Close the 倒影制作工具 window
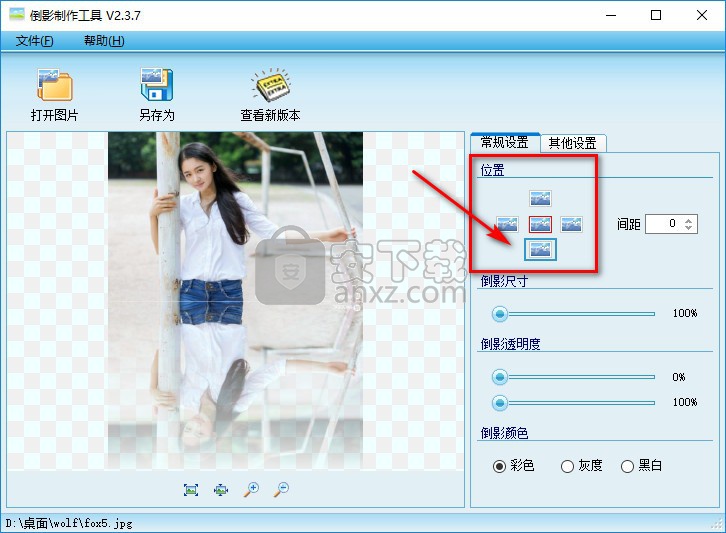Screen dimensions: 726x533 pyautogui.click(x=701, y=15)
